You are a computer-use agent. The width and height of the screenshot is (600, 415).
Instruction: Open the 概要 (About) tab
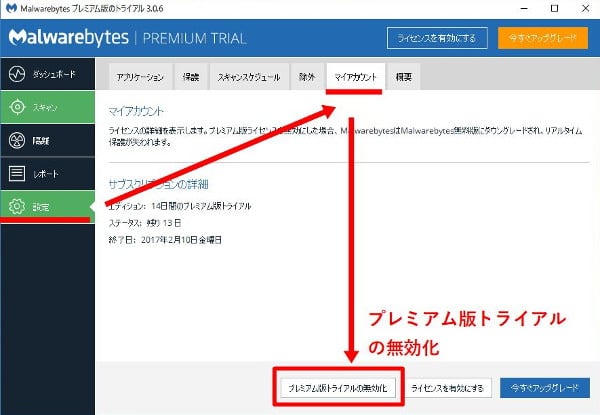pyautogui.click(x=403, y=77)
